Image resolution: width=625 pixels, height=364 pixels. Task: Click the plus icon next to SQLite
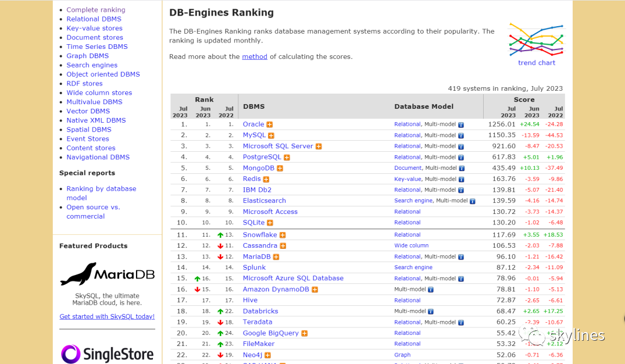tap(270, 223)
